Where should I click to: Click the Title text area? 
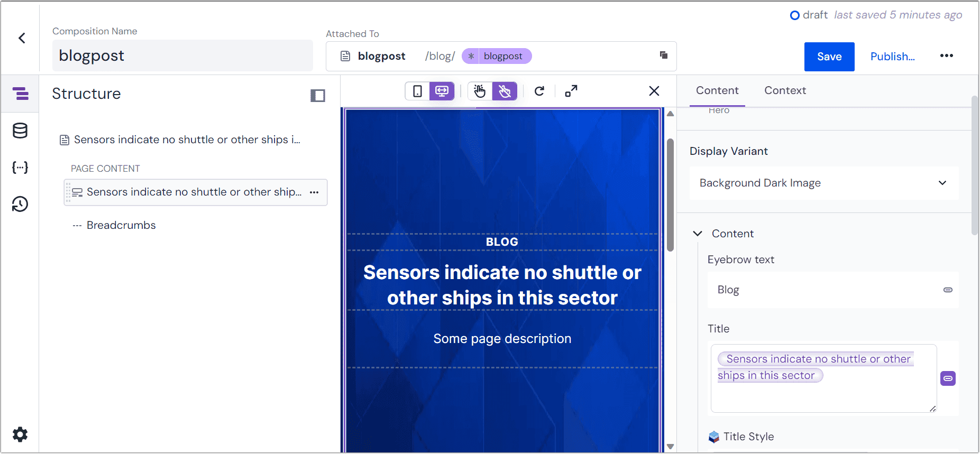pos(823,378)
